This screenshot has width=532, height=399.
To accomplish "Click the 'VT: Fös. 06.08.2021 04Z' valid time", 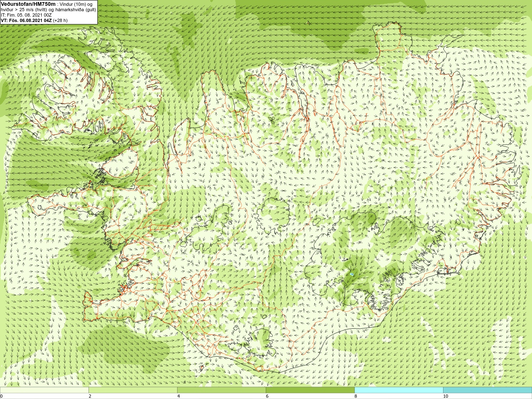I will (x=26, y=20).
